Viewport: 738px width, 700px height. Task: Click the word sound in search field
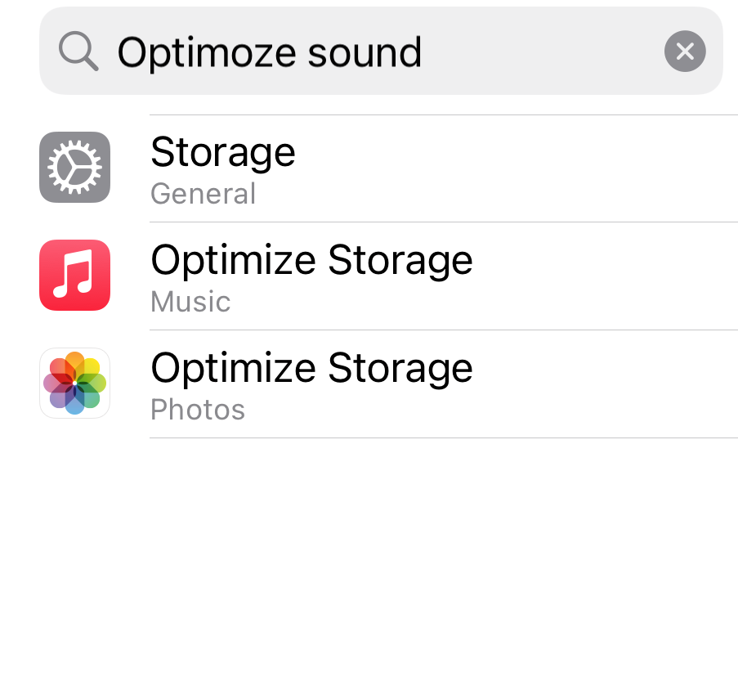365,53
